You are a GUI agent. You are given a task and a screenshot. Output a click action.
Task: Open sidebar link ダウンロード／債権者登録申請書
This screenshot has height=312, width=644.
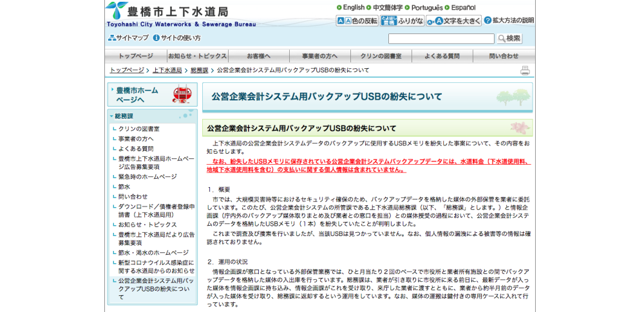tap(156, 210)
